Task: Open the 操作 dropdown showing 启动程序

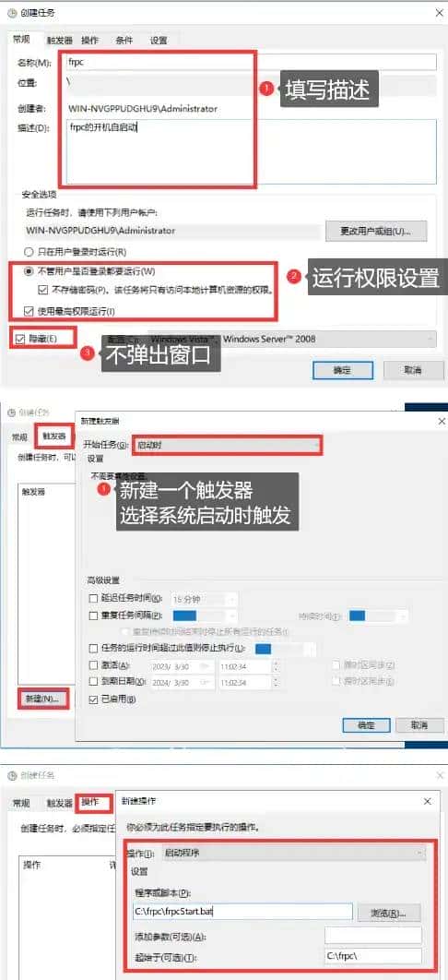Action: tap(293, 851)
